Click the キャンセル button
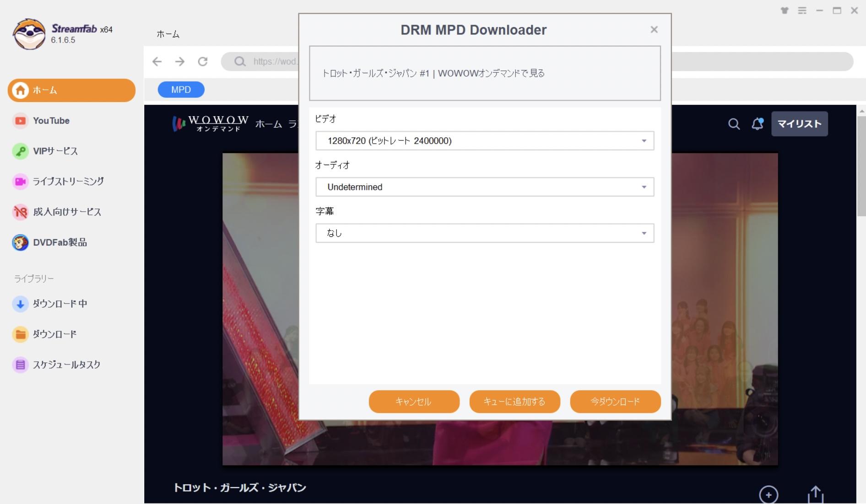 click(414, 401)
